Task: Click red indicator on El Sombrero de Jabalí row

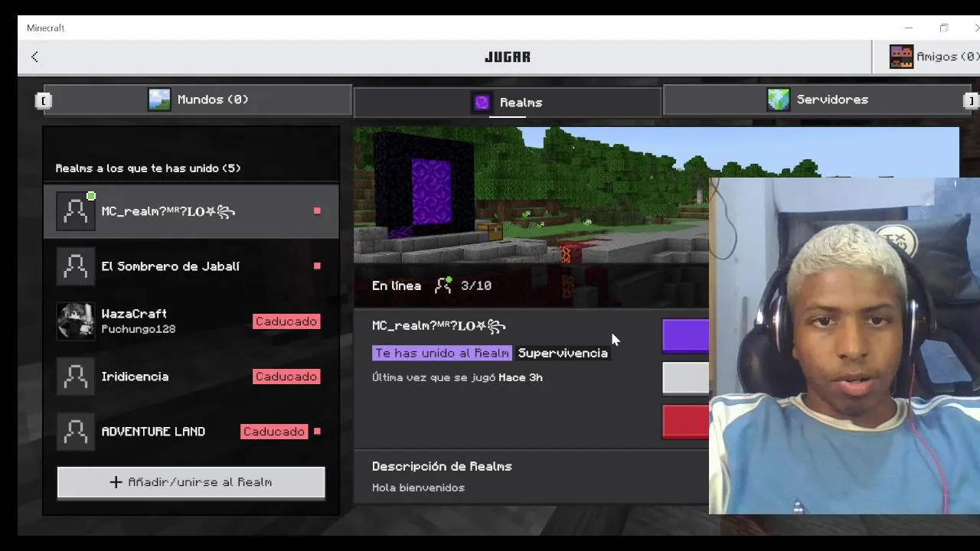Action: click(x=317, y=266)
